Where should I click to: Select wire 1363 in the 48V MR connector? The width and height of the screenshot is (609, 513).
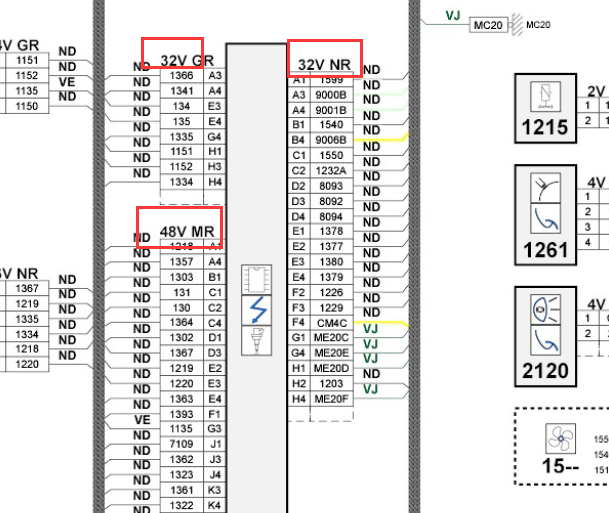pyautogui.click(x=182, y=399)
